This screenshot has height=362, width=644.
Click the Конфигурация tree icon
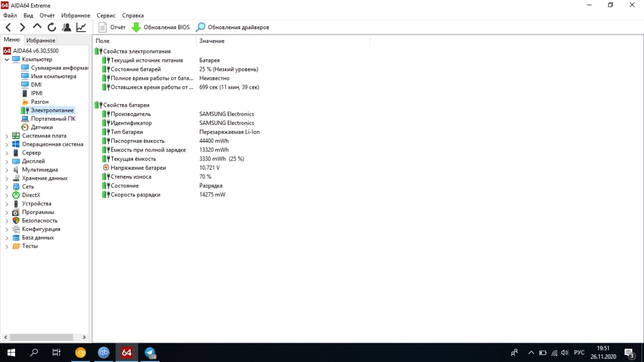tap(16, 229)
